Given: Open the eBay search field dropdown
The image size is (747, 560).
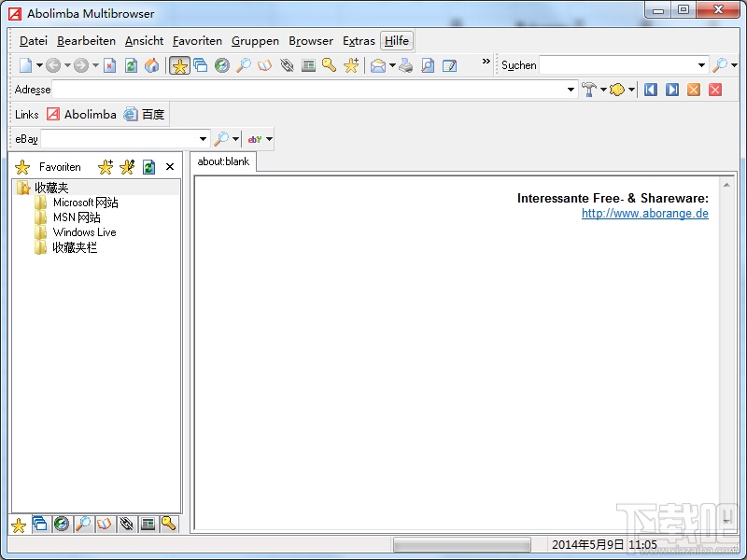Looking at the screenshot, I should [203, 139].
